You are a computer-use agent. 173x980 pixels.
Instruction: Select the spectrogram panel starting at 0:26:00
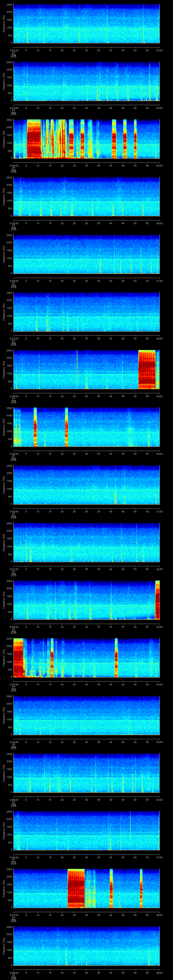tap(87, 254)
